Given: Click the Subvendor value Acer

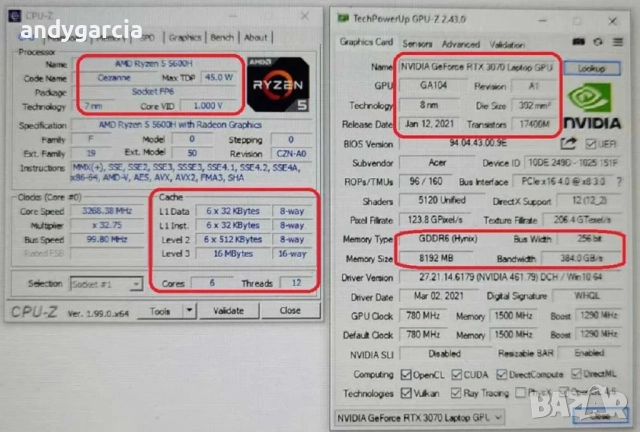Looking at the screenshot, I should [437, 162].
